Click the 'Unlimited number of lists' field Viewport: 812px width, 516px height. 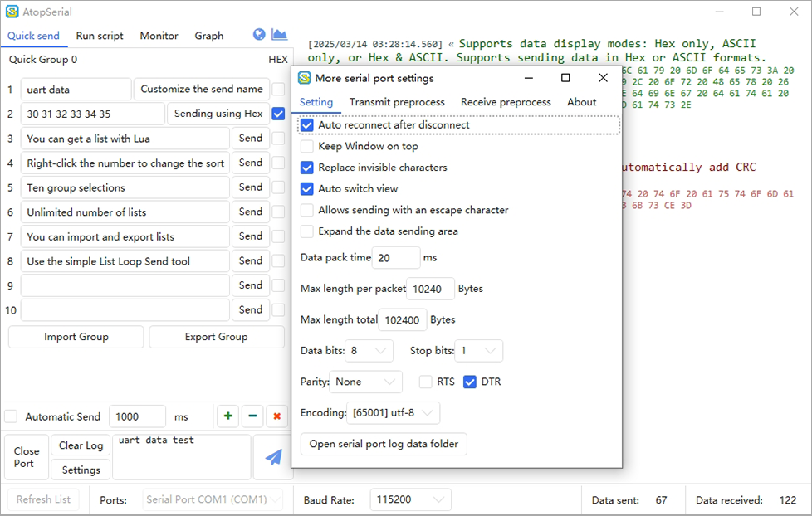[125, 212]
